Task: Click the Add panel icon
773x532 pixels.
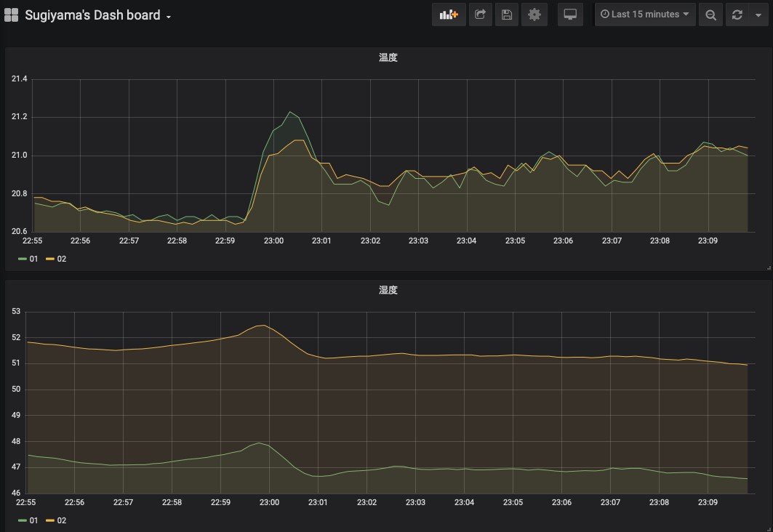Action: point(449,15)
